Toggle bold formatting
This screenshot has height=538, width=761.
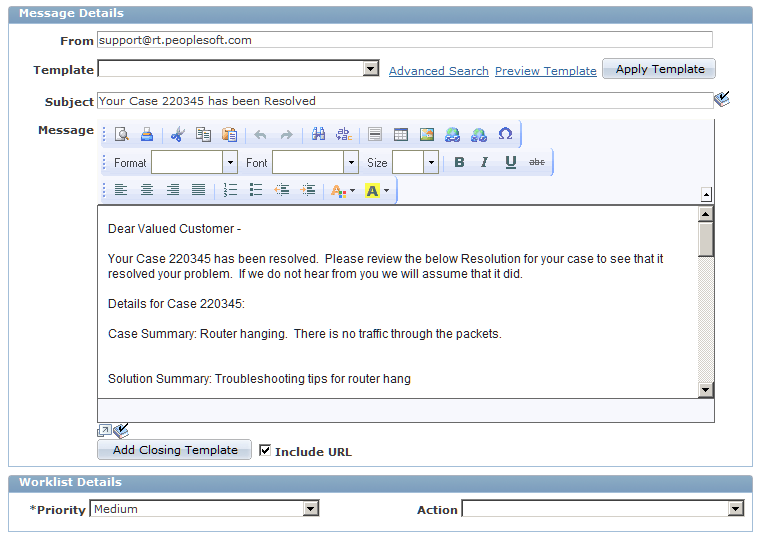tap(459, 162)
